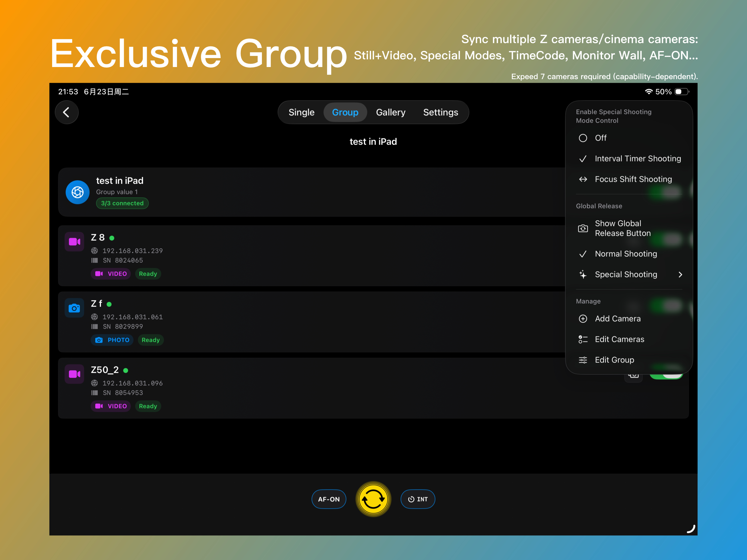This screenshot has height=560, width=747.
Task: Click serial number SN 8054953
Action: tap(123, 393)
